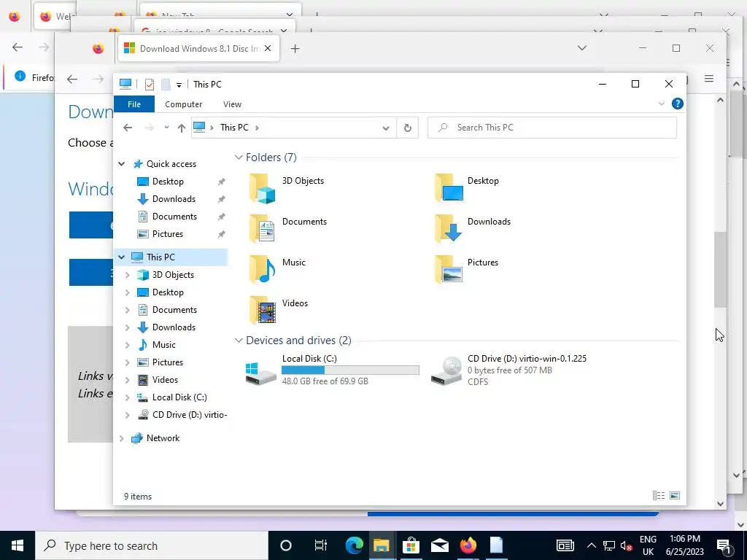747x560 pixels.
Task: Expand the ribbon with chevron
Action: click(661, 104)
